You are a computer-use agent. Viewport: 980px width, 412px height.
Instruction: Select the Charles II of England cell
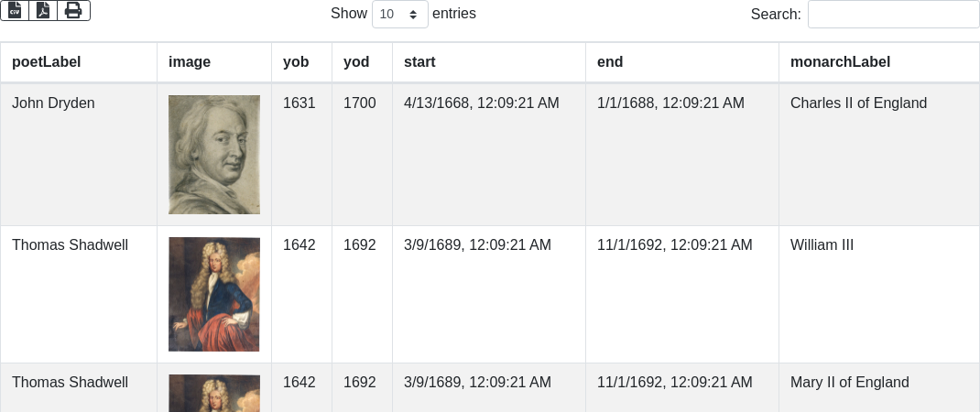pos(858,103)
